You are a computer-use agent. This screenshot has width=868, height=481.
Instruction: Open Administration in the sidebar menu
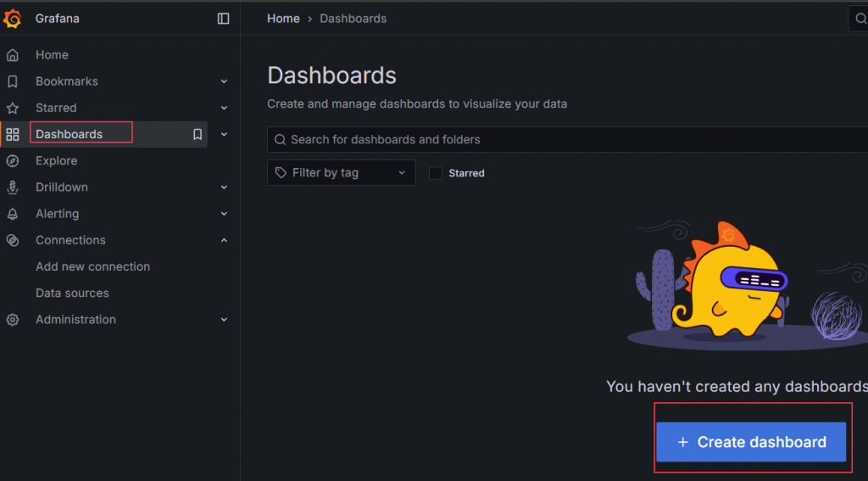point(75,320)
